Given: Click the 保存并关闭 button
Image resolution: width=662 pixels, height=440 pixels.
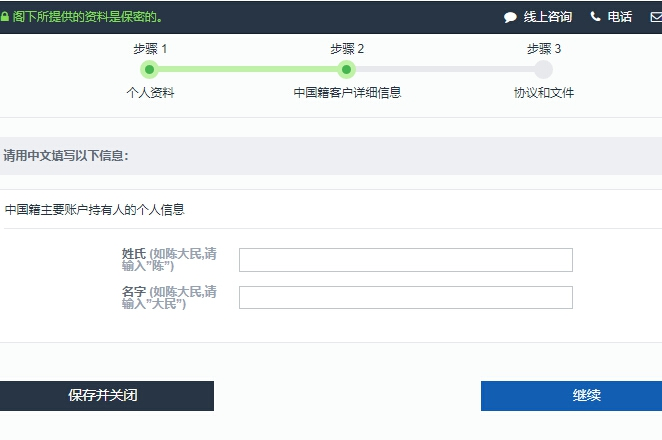Looking at the screenshot, I should (107, 396).
